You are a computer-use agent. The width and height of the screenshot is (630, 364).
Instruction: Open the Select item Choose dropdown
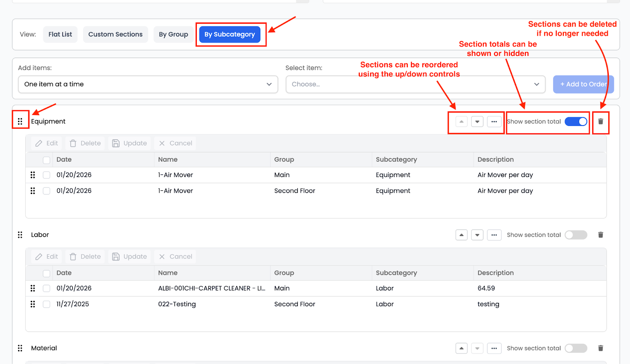coord(415,84)
